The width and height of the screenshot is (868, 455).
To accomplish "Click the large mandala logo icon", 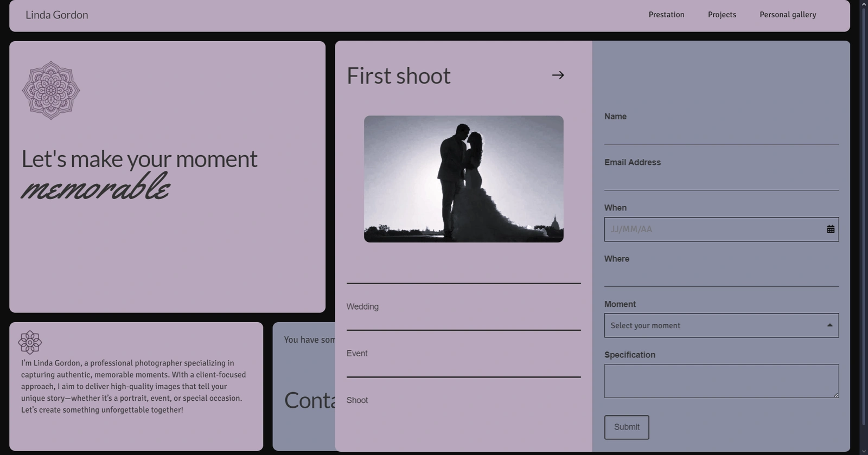I will (51, 90).
